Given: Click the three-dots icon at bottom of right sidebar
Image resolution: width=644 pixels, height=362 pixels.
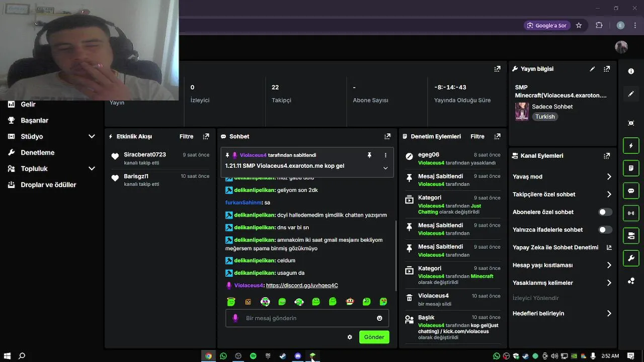Looking at the screenshot, I should (631, 281).
